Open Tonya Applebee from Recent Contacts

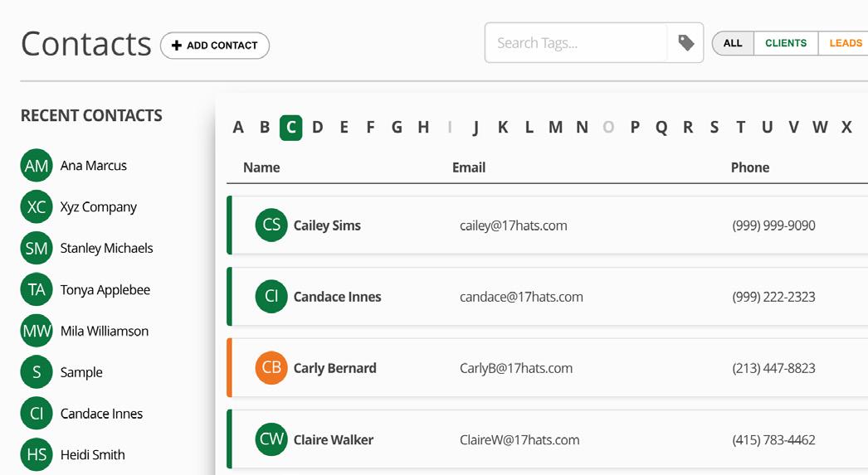(105, 290)
